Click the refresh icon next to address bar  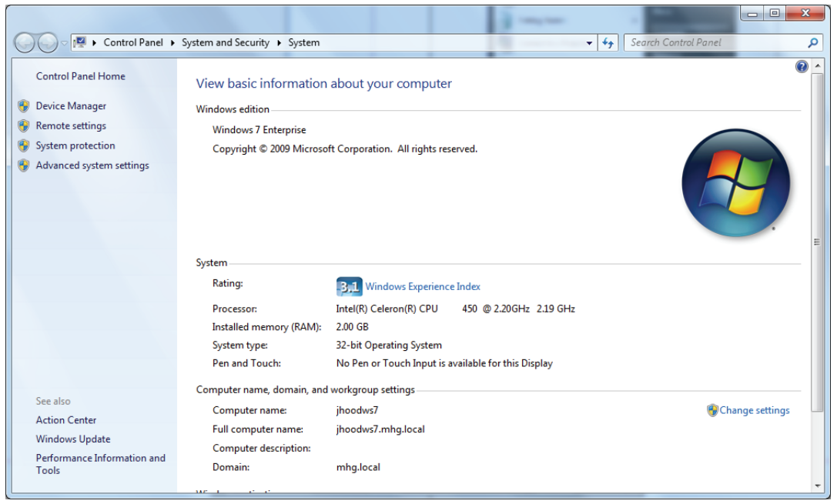pyautogui.click(x=609, y=43)
